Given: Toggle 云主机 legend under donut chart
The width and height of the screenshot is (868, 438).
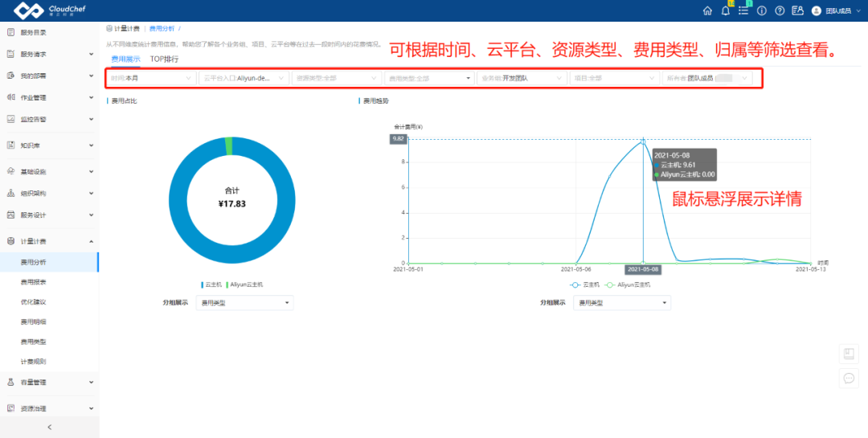Looking at the screenshot, I should [211, 284].
